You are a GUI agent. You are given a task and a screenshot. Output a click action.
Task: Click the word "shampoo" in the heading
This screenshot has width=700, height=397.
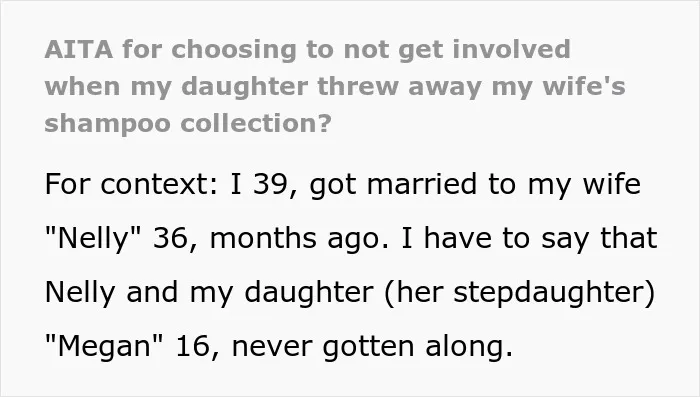click(108, 124)
